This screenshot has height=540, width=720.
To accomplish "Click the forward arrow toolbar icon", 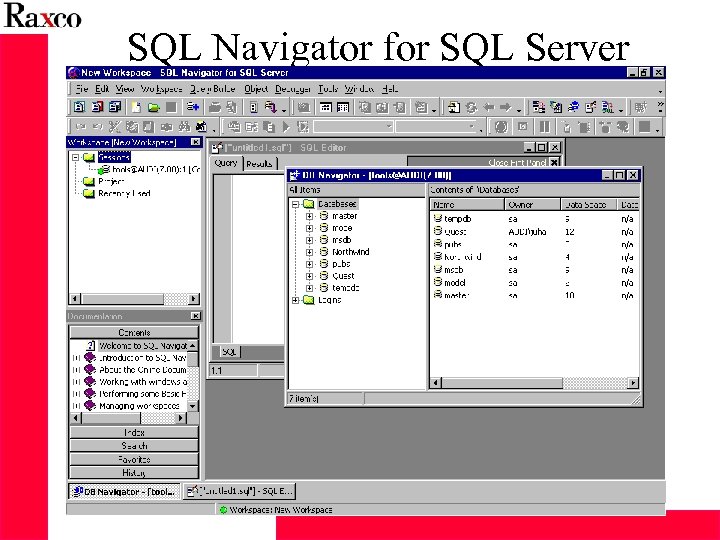I will (506, 107).
